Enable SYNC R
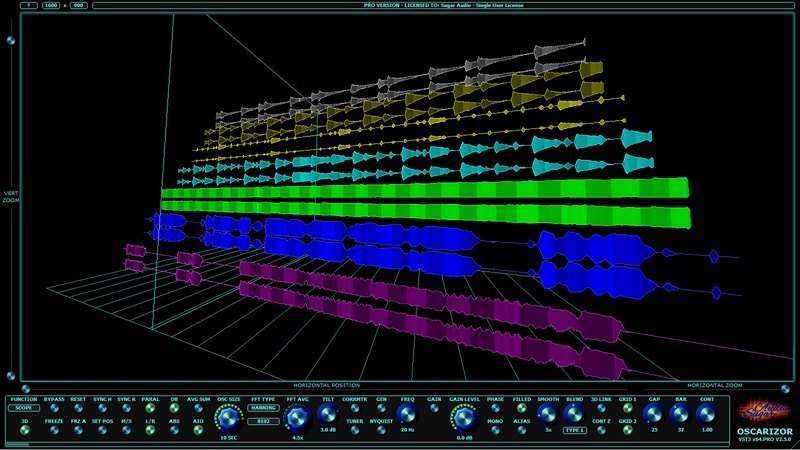 126,408
